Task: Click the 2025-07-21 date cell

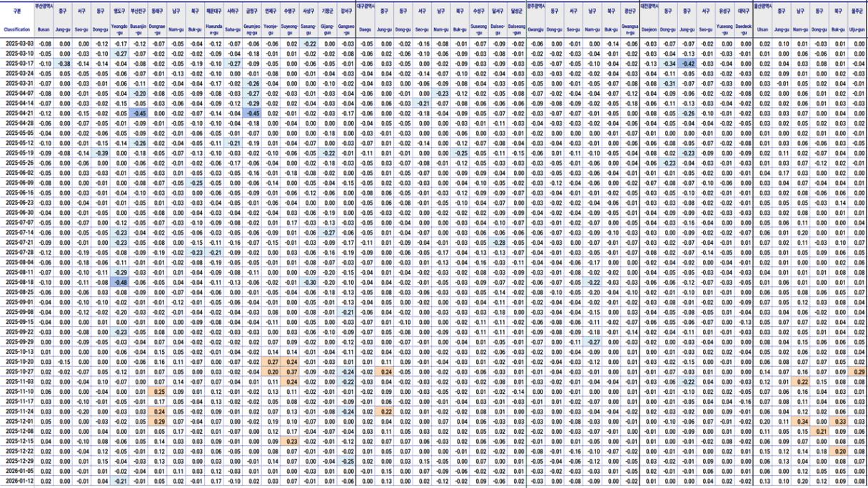Action: 17,242
